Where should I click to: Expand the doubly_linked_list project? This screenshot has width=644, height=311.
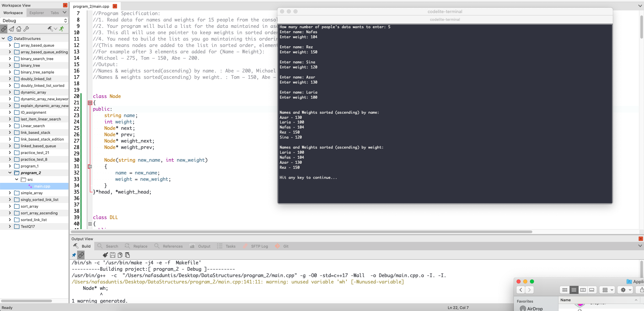10,79
